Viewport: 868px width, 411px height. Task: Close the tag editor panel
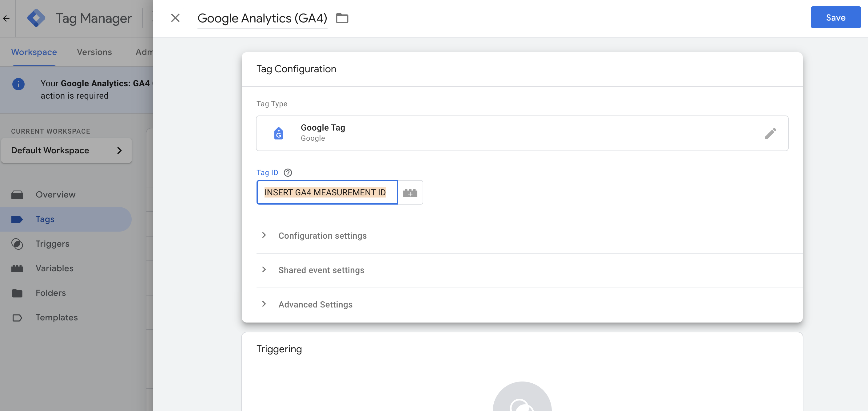(x=175, y=18)
